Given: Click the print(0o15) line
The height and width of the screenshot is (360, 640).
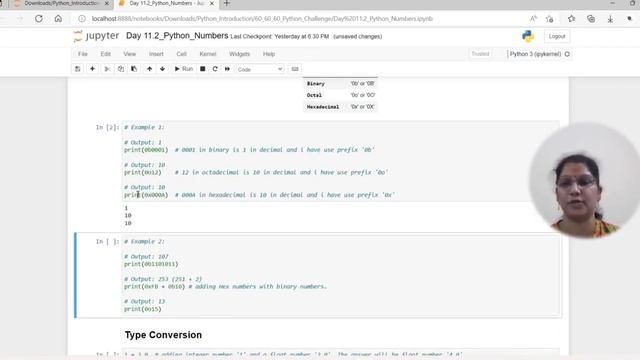Looking at the screenshot, I should pos(143,309).
